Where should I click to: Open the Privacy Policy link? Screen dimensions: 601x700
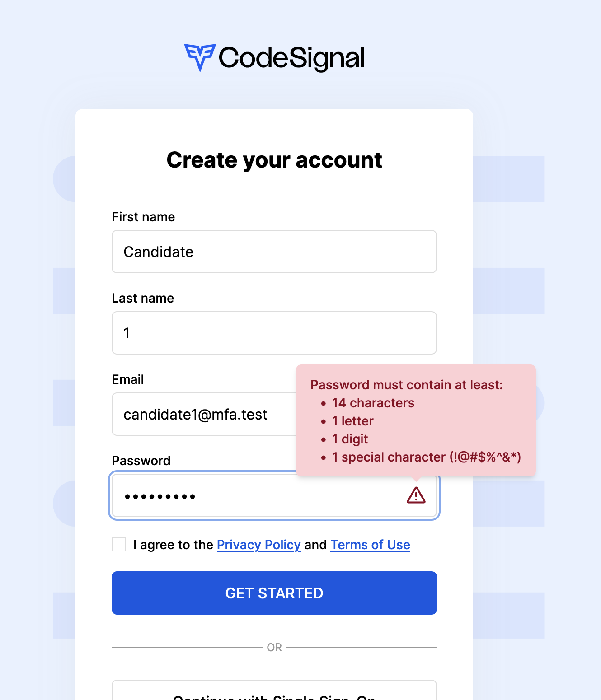(258, 545)
